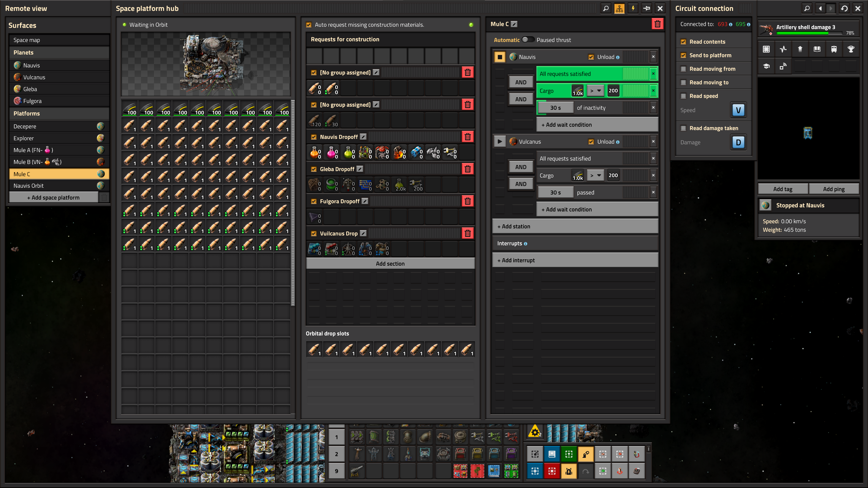The width and height of the screenshot is (868, 488).
Task: Click the platform preview thumbnail image
Action: click(206, 64)
